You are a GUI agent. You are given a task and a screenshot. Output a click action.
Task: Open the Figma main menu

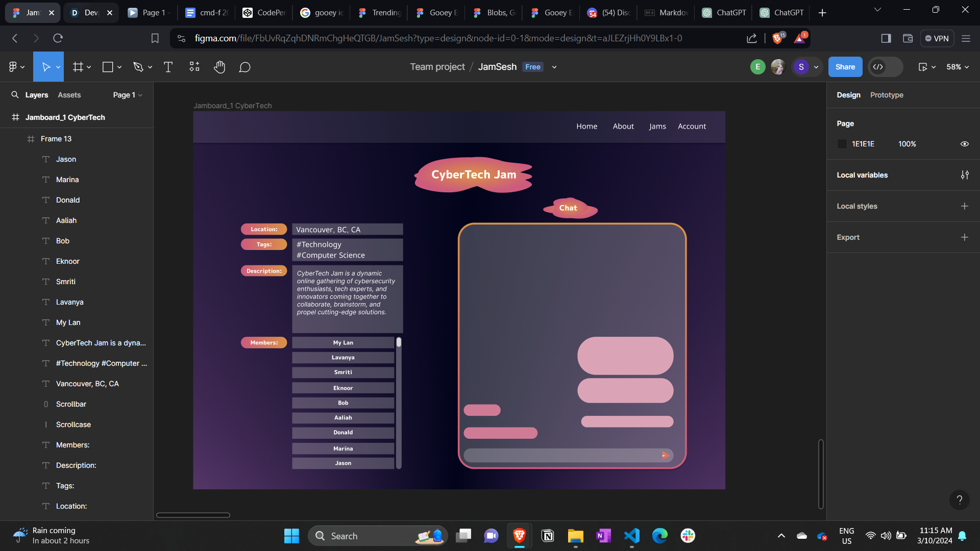[16, 67]
